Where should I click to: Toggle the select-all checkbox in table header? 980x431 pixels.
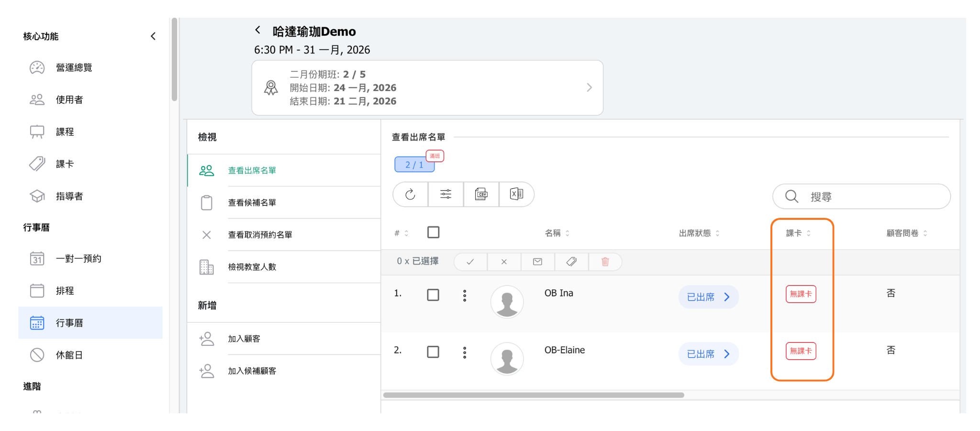pos(433,233)
